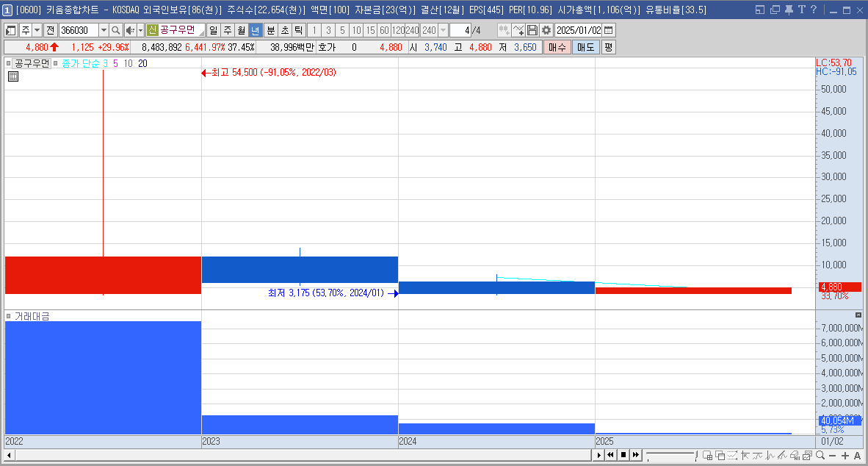Screen dimensions: 868x466
Task: Click the trend line drawing icon
Action: coord(782,456)
